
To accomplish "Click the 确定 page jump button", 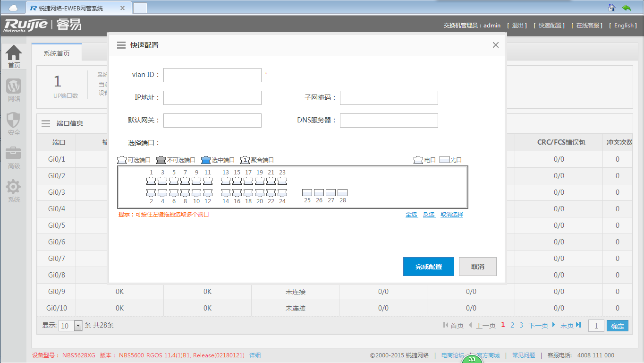I will (618, 326).
